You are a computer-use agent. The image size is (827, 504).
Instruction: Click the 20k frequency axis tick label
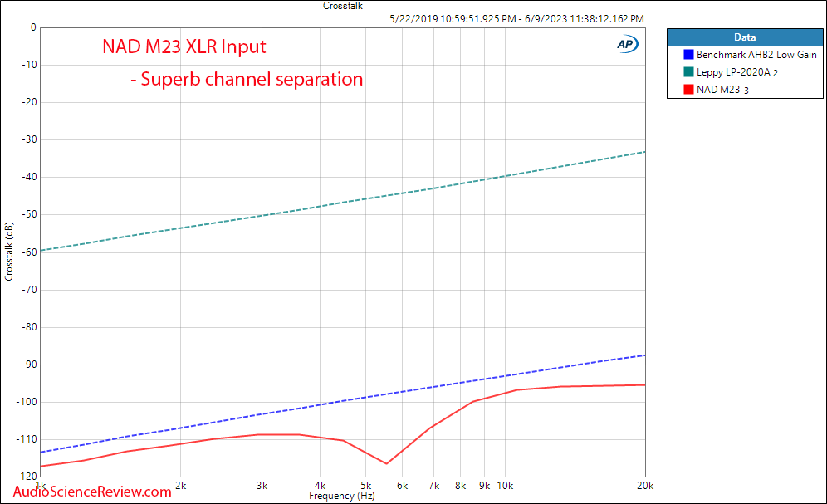click(x=645, y=486)
